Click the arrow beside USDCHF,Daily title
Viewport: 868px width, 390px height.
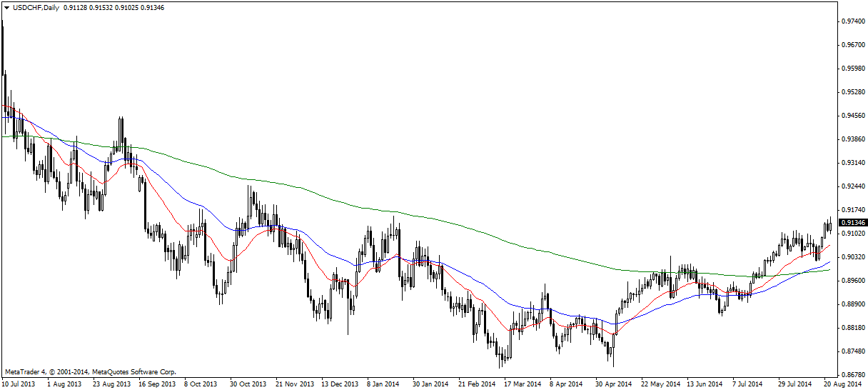pyautogui.click(x=6, y=7)
